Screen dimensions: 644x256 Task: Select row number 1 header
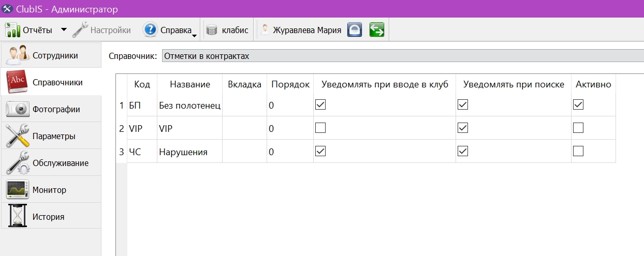[122, 105]
